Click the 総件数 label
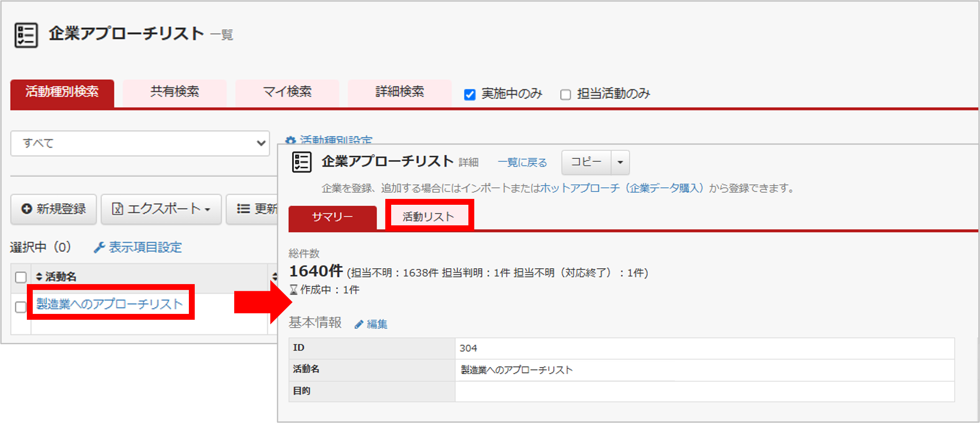This screenshot has width=980, height=423. 304,253
